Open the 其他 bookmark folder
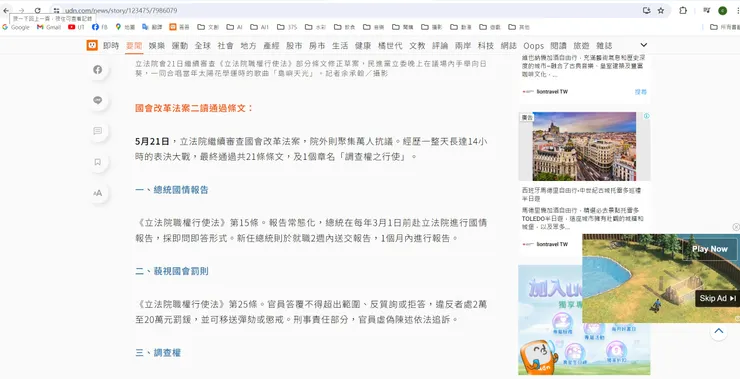Screen dimensions: 740x379 [519, 27]
